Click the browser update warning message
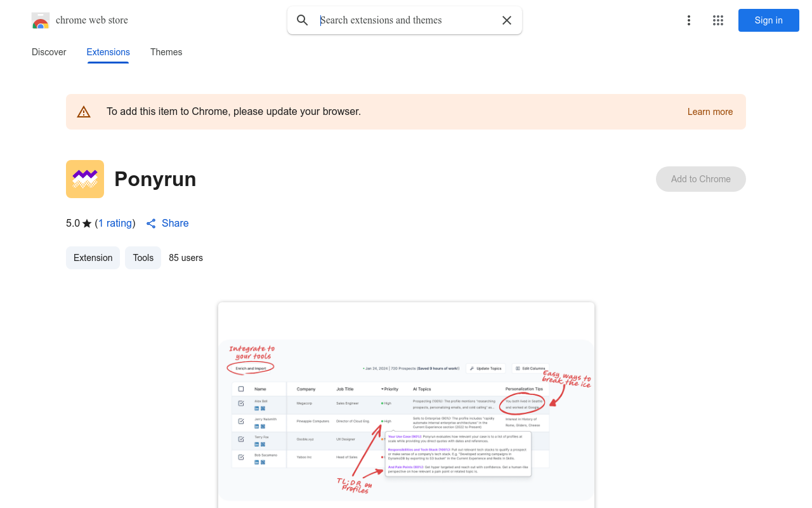Screen dimensions: 812x508 pos(233,112)
